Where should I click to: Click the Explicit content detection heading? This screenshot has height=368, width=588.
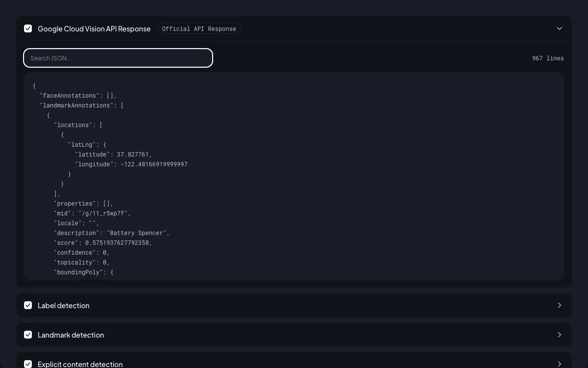(80, 364)
